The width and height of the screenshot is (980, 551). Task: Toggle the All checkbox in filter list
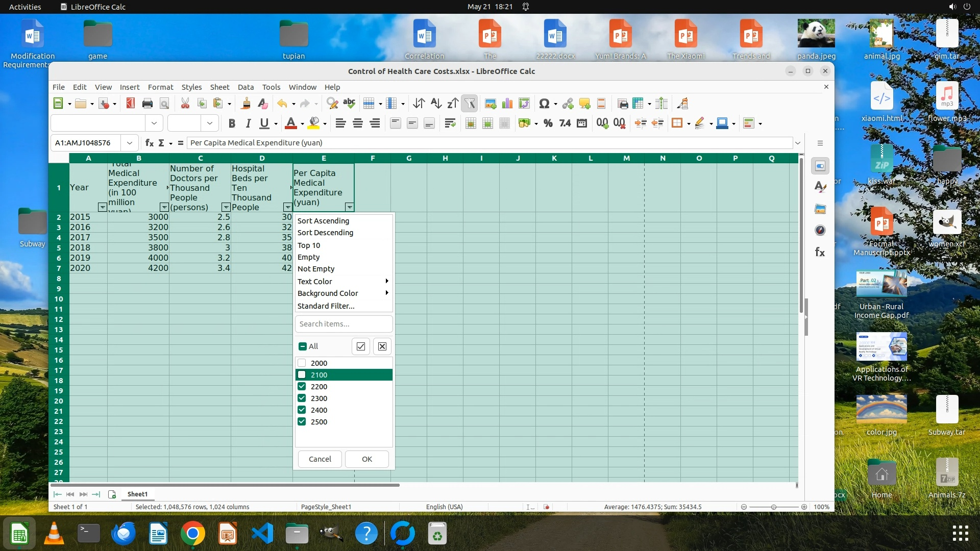point(303,346)
